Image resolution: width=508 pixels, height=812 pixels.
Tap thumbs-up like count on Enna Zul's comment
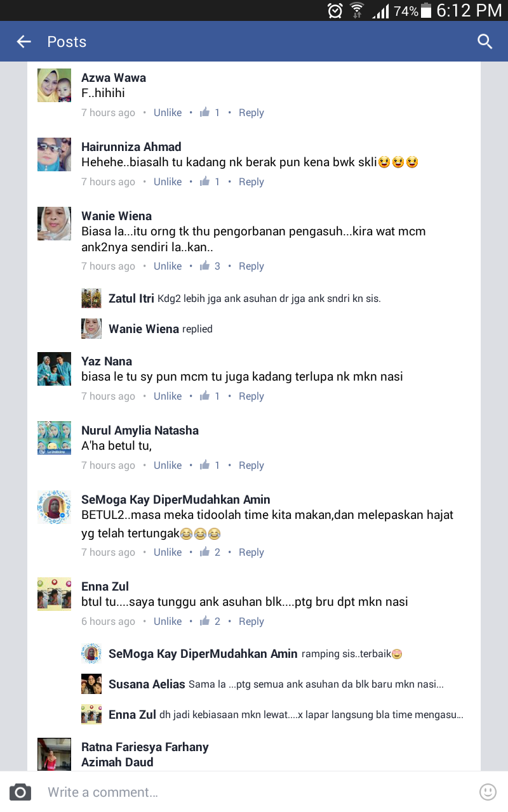tap(210, 622)
